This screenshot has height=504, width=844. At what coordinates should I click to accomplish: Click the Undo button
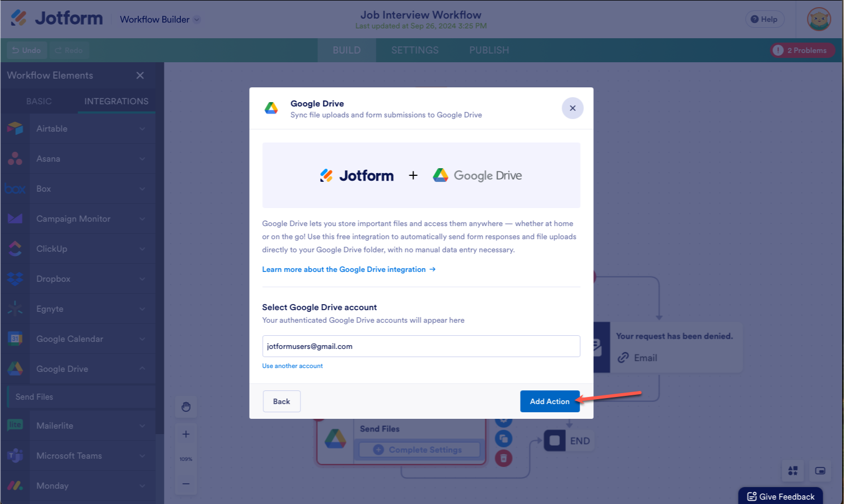(x=27, y=50)
